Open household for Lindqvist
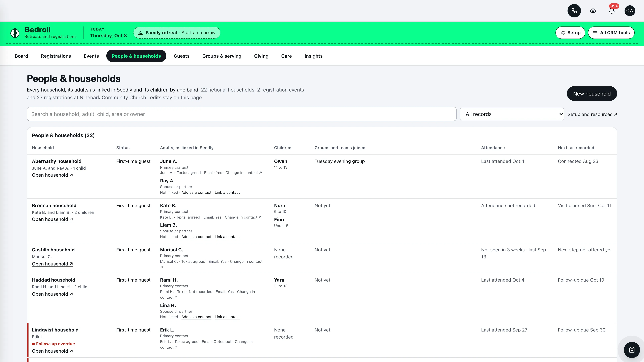644x362 pixels. pyautogui.click(x=52, y=351)
